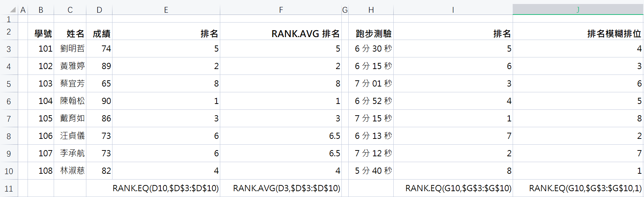The width and height of the screenshot is (644, 197).
Task: Select column J cell in row 10
Action: pyautogui.click(x=578, y=171)
